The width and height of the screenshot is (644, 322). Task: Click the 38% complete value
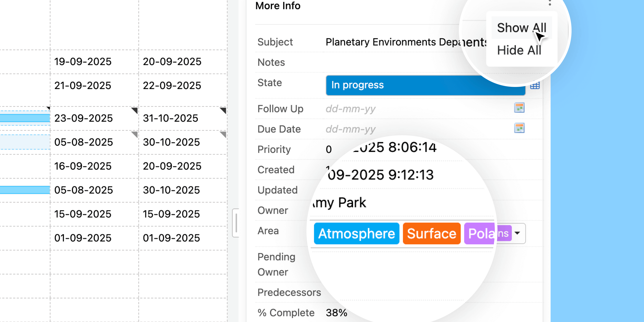[336, 313]
